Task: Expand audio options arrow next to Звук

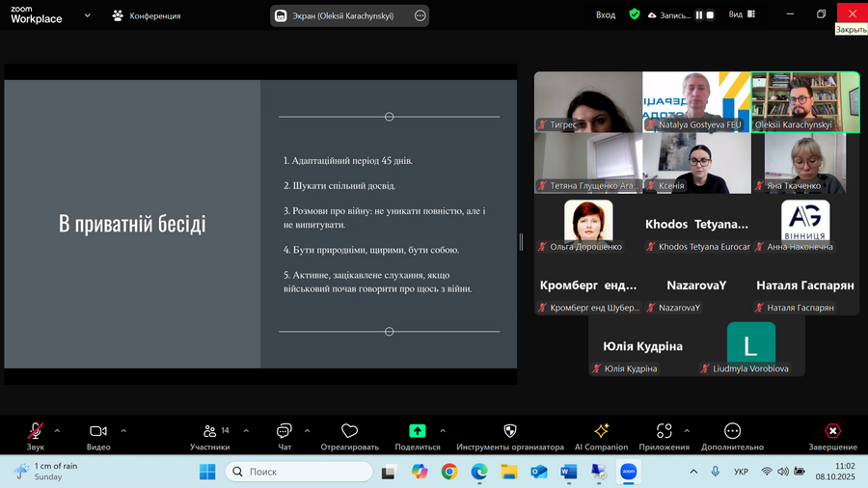Action: (57, 431)
